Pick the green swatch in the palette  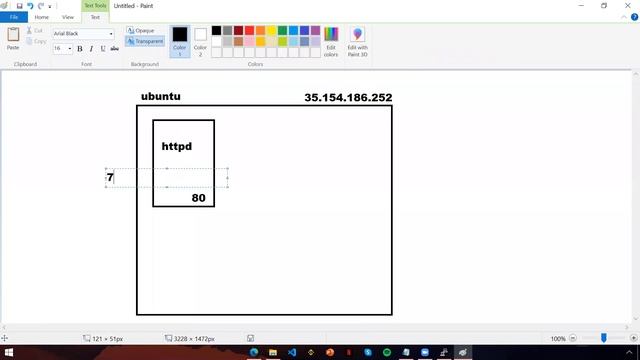[282, 30]
